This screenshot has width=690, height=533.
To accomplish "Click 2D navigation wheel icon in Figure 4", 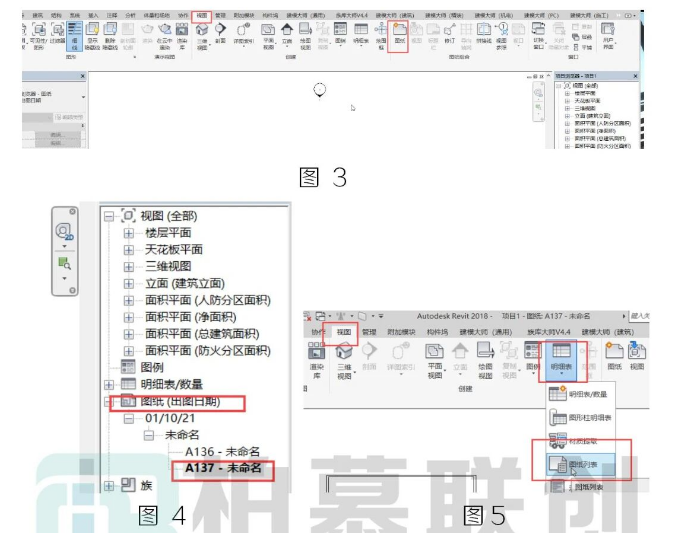I will pos(64,232).
